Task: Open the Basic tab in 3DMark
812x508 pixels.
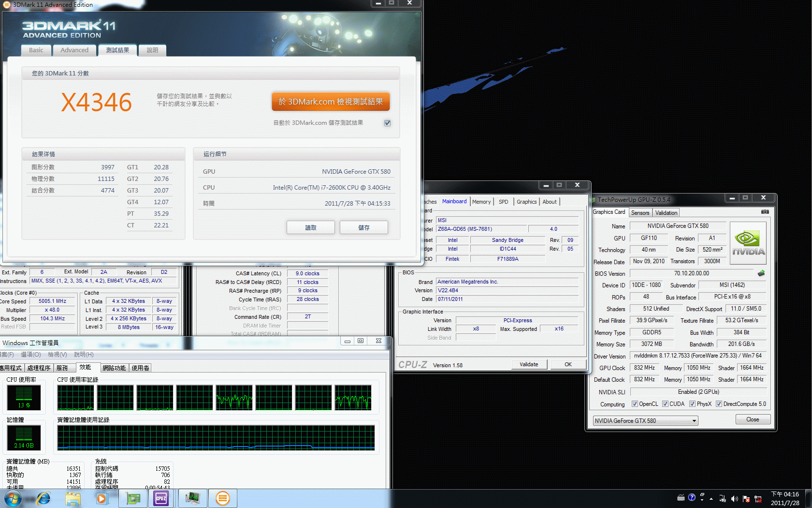Action: (x=36, y=50)
